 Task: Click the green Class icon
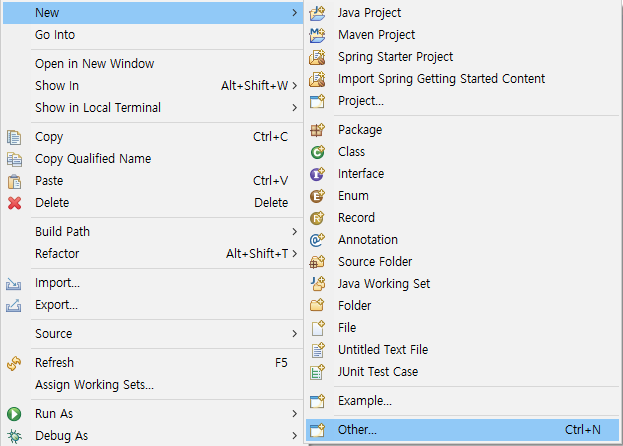pyautogui.click(x=317, y=152)
